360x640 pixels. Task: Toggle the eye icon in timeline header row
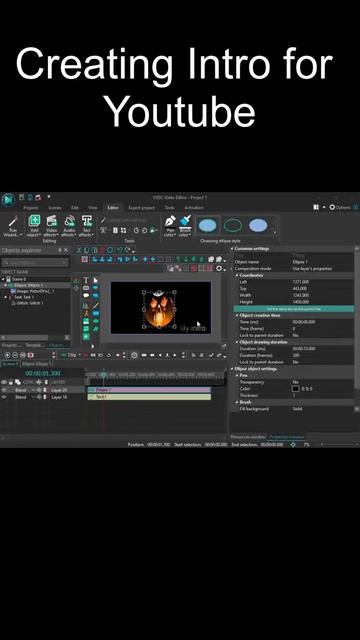[x=4, y=382]
